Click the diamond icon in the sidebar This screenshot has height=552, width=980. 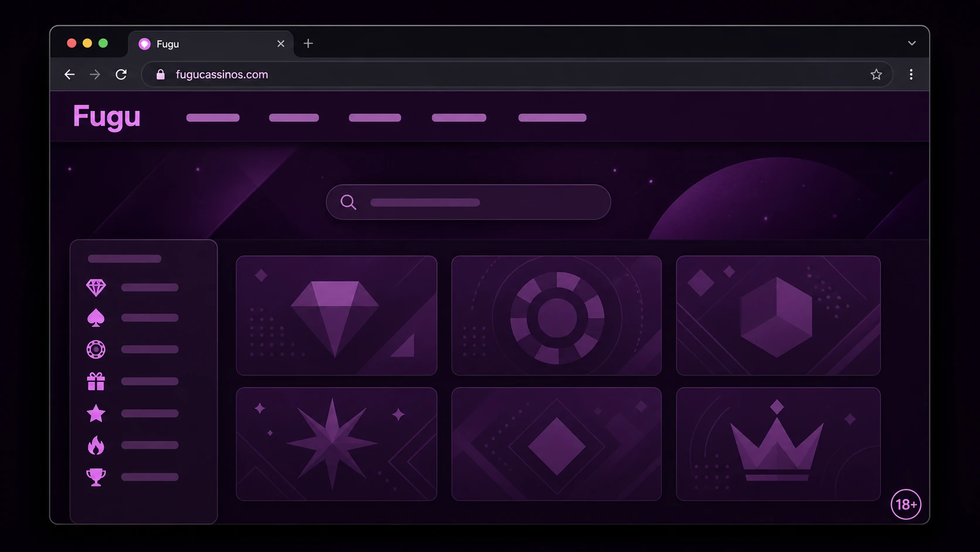pyautogui.click(x=96, y=287)
